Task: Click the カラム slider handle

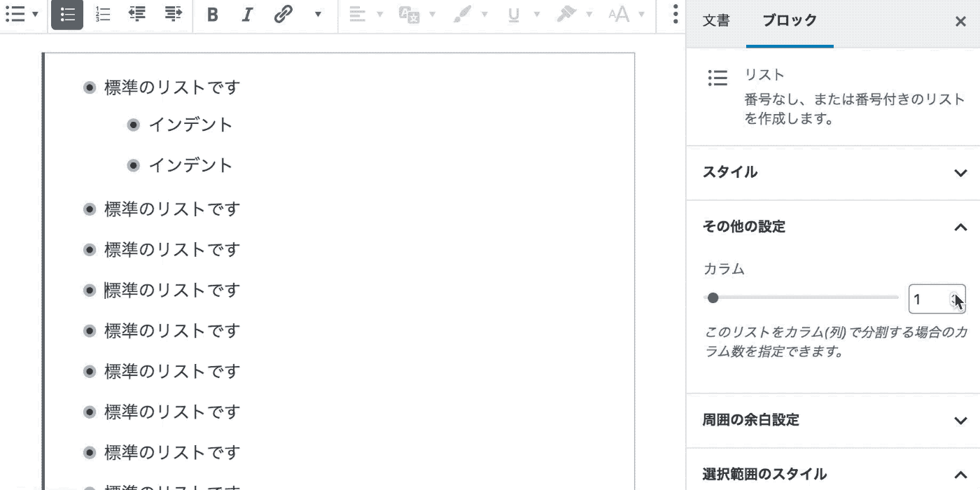Action: pyautogui.click(x=713, y=298)
